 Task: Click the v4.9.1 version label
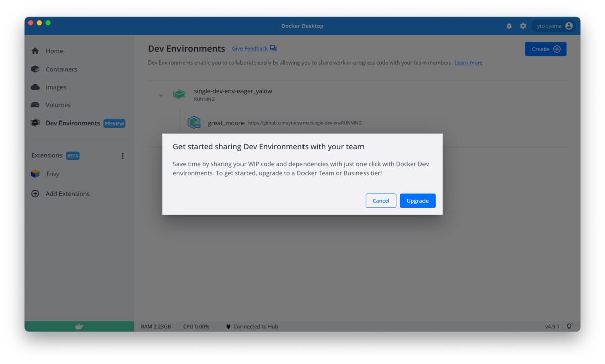coord(552,327)
